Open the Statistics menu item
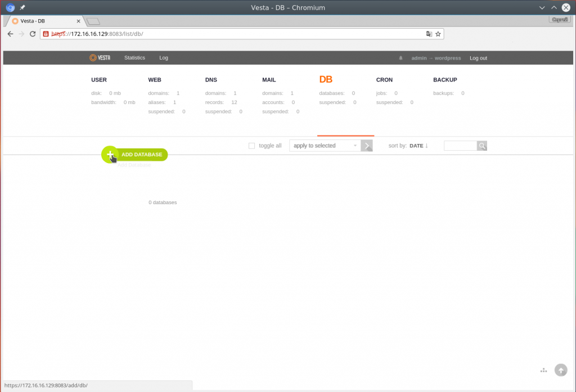Viewport: 576px width, 392px height. click(134, 58)
